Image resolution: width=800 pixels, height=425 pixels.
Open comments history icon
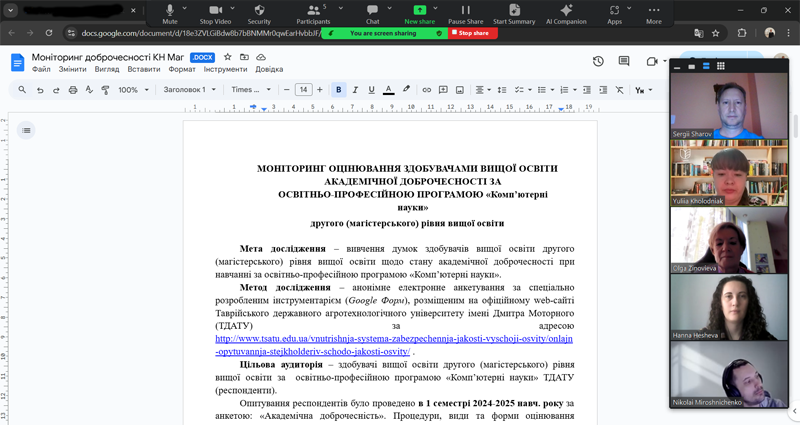click(624, 61)
